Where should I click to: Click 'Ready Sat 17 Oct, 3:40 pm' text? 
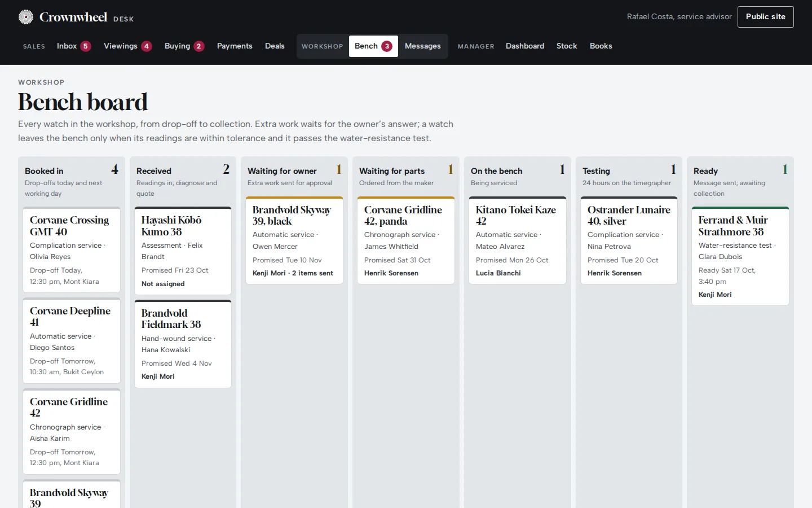pyautogui.click(x=727, y=276)
